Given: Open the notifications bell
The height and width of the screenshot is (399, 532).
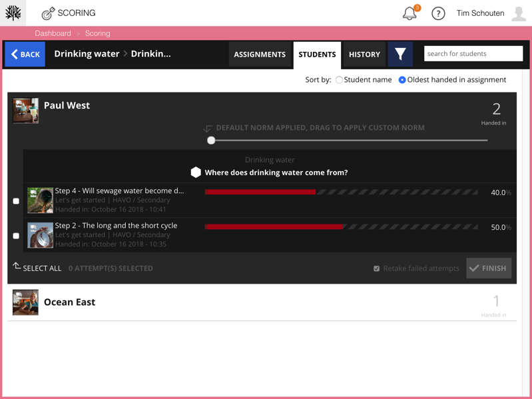Looking at the screenshot, I should [409, 13].
